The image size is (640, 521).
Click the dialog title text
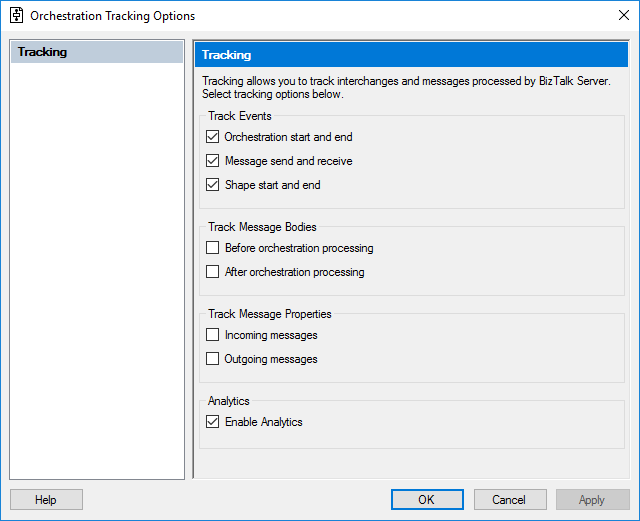point(113,16)
